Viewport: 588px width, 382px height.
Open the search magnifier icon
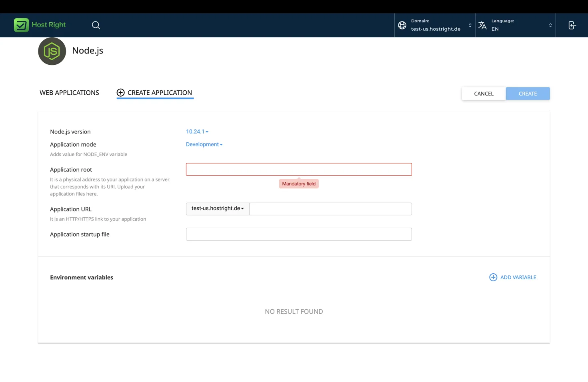96,25
